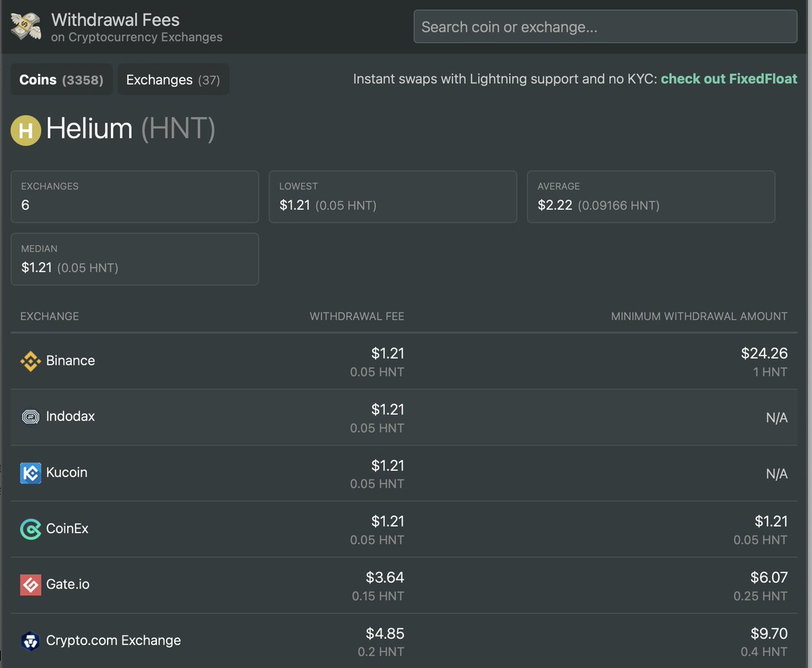Click the Helium HNT coin icon
This screenshot has height=668, width=812.
(x=26, y=129)
